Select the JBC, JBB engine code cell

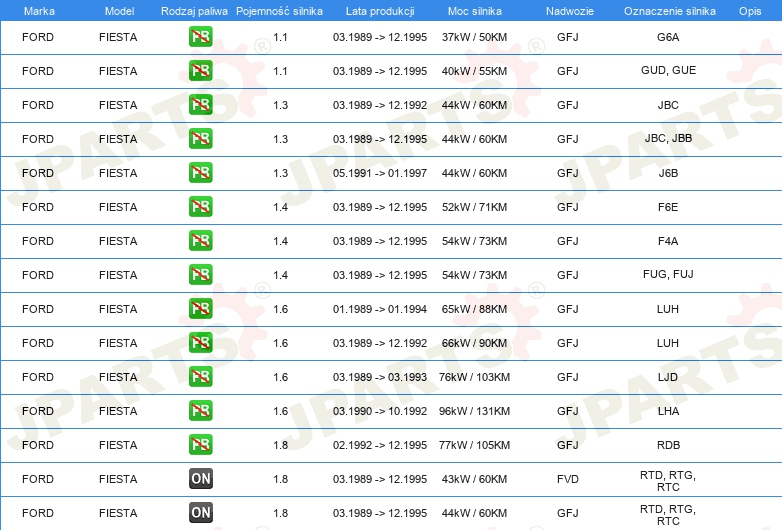point(668,138)
